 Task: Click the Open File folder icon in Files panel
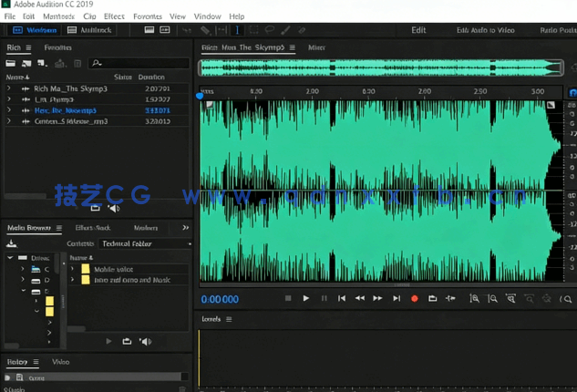pos(11,64)
